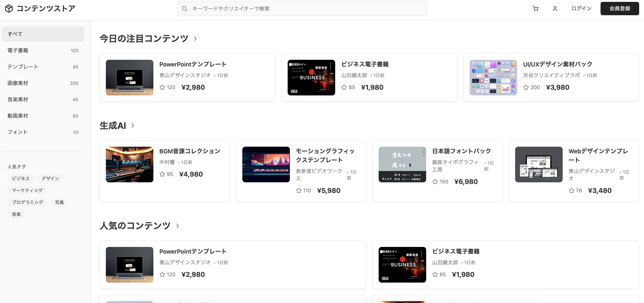Screen dimensions: 644x303
Task: Click the magnifier icon in the search bar
Action: 185,8
